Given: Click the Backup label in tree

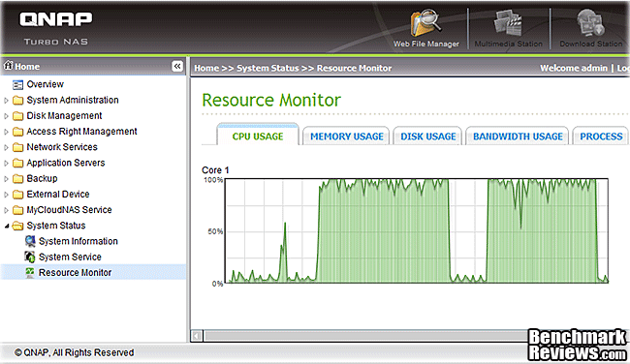Looking at the screenshot, I should tap(42, 178).
